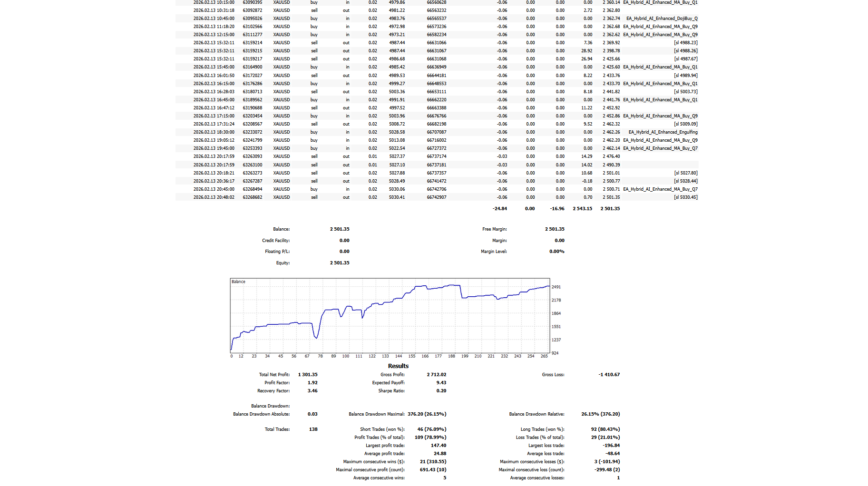
Task: Select the [sl 4988.23] comment entry
Action: coord(685,43)
